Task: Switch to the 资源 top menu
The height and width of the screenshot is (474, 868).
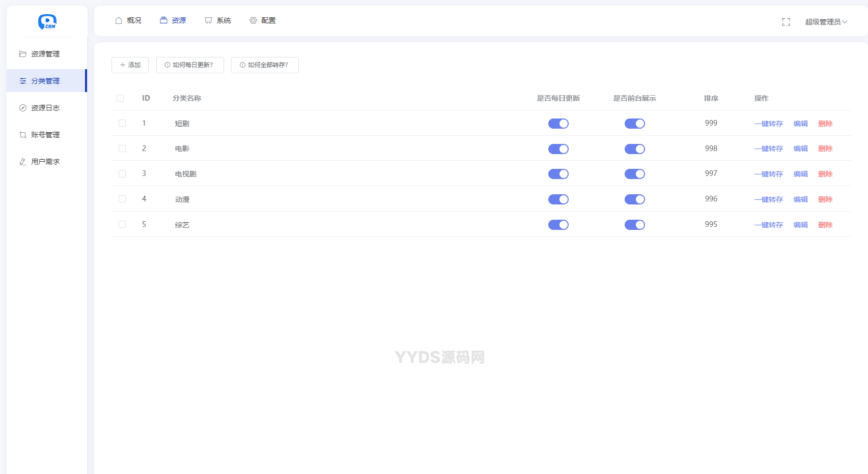Action: point(173,20)
